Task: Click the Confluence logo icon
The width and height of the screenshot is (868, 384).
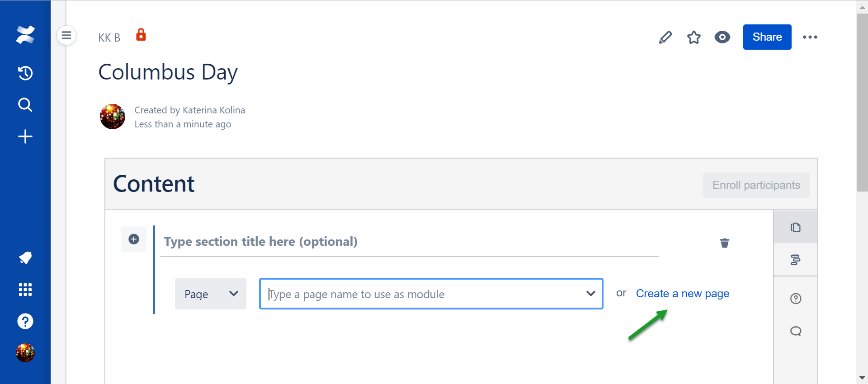Action: [x=25, y=35]
